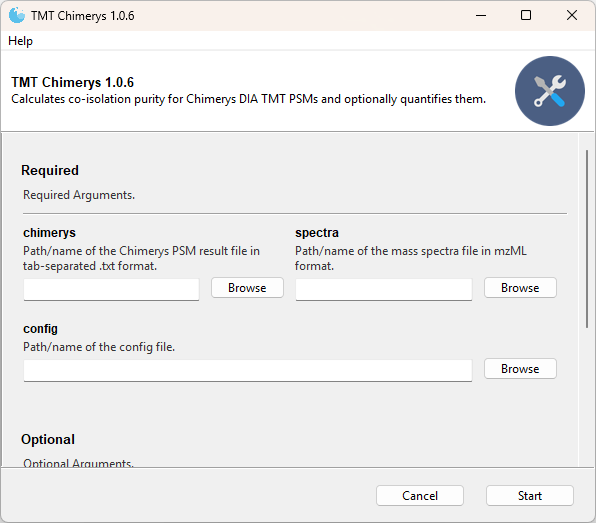The height and width of the screenshot is (523, 596).
Task: Browse for the config file
Action: coord(520,369)
